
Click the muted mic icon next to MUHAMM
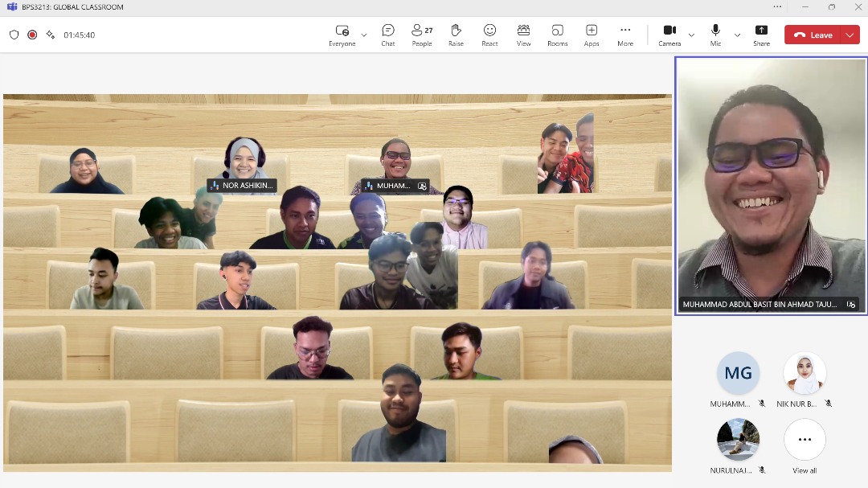click(762, 404)
